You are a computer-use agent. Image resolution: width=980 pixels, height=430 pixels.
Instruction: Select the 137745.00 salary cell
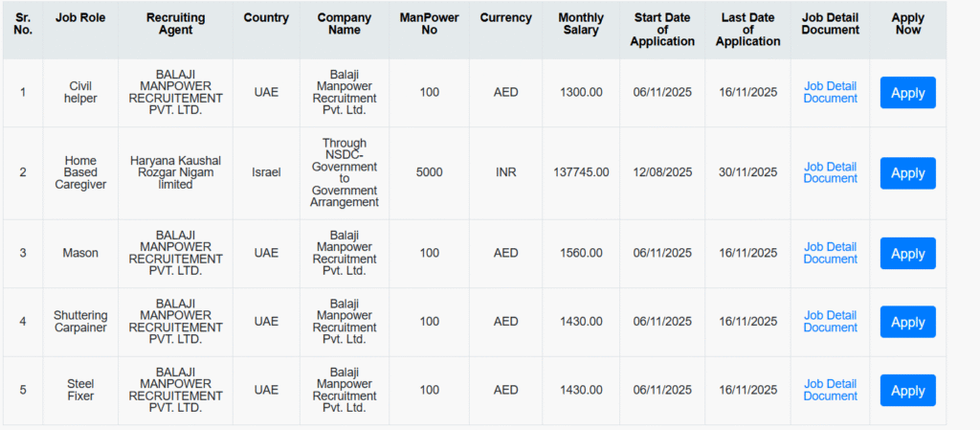(x=581, y=172)
